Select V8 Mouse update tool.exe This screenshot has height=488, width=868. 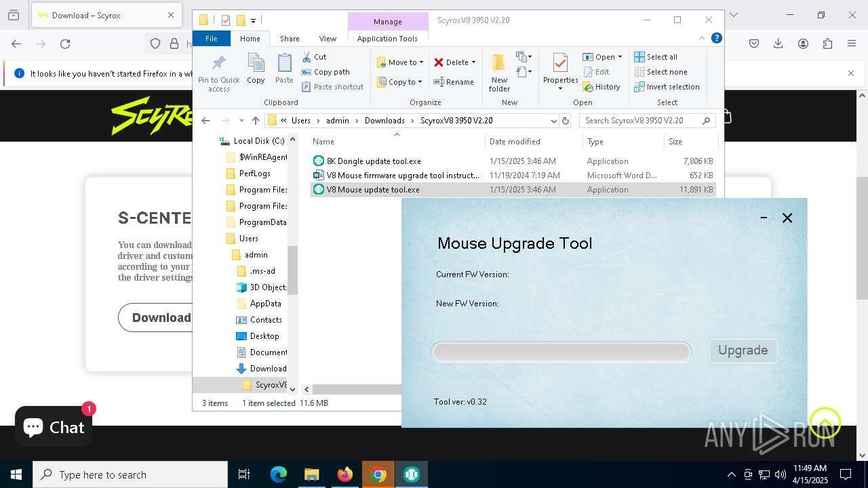pyautogui.click(x=513, y=190)
